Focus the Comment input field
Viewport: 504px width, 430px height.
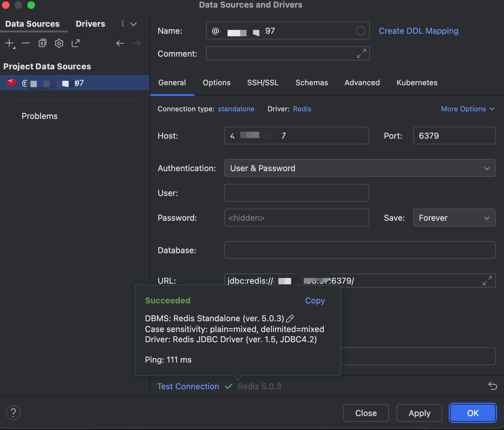coord(288,53)
